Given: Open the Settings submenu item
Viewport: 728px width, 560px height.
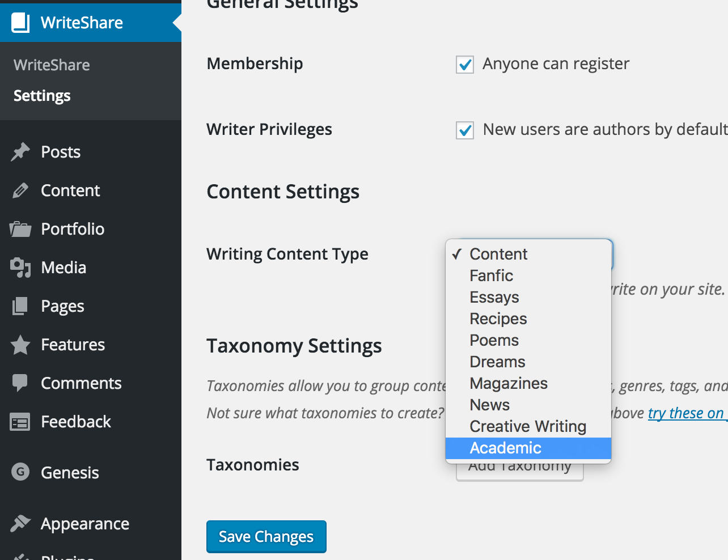Looking at the screenshot, I should point(42,96).
